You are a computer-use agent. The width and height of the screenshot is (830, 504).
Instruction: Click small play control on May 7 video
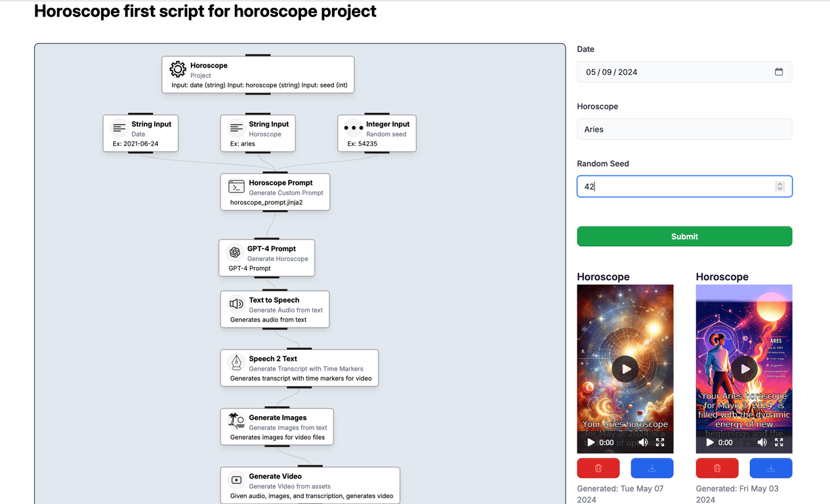pos(591,442)
